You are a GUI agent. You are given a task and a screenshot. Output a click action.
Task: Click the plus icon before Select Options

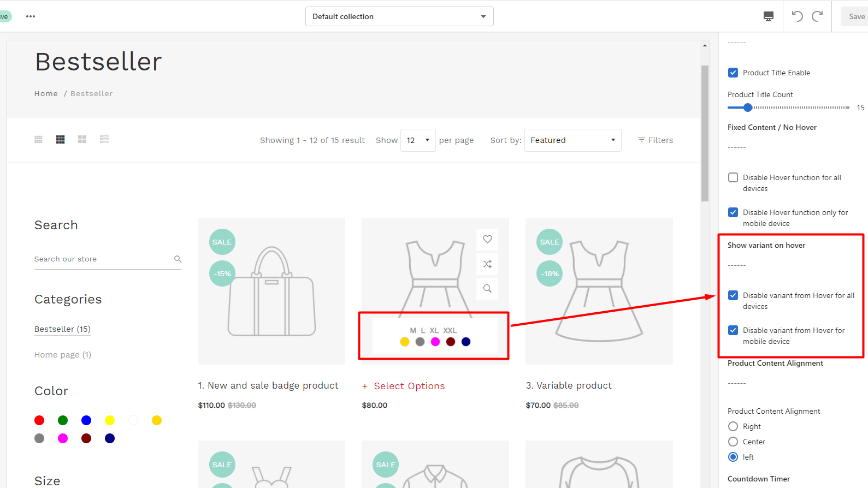[365, 386]
